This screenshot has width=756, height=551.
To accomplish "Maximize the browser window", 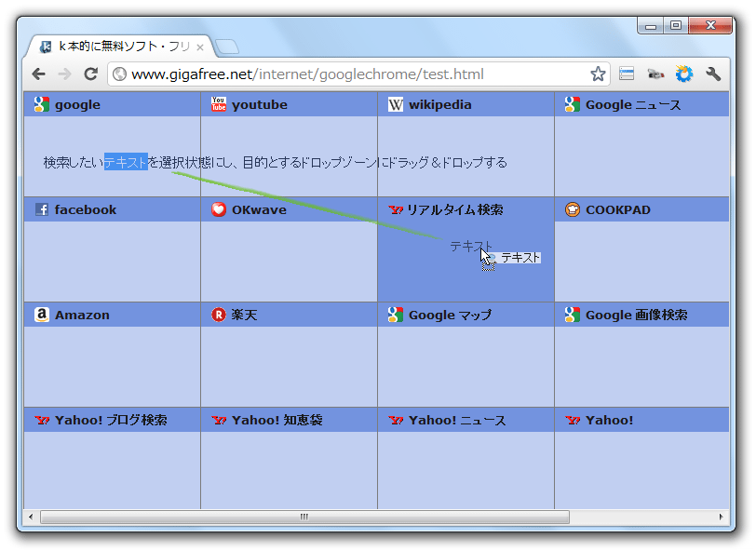I will pyautogui.click(x=676, y=25).
